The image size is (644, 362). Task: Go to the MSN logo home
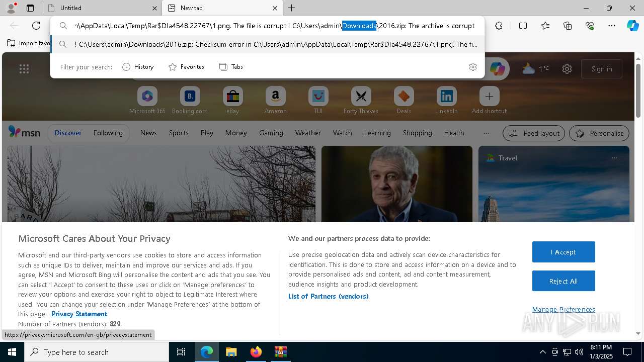click(24, 132)
